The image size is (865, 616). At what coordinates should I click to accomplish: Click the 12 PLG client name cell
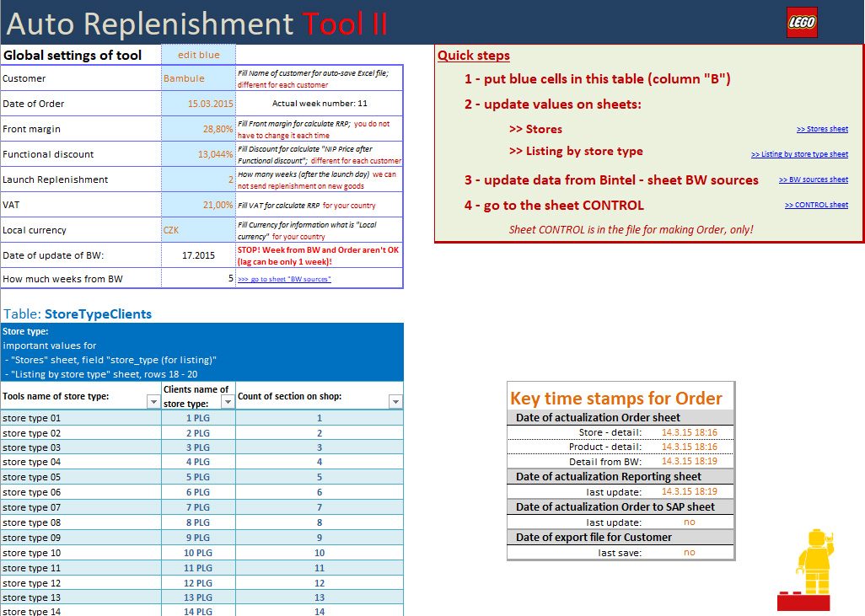[x=198, y=583]
